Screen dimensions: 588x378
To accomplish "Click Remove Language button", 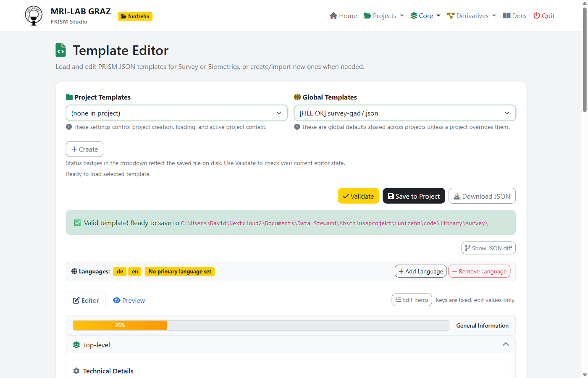I will (479, 271).
